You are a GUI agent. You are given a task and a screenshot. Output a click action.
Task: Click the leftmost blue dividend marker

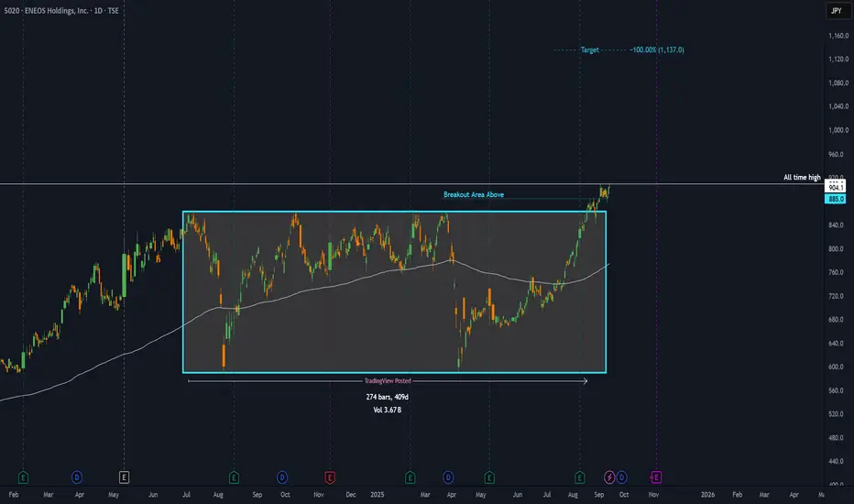[76, 477]
